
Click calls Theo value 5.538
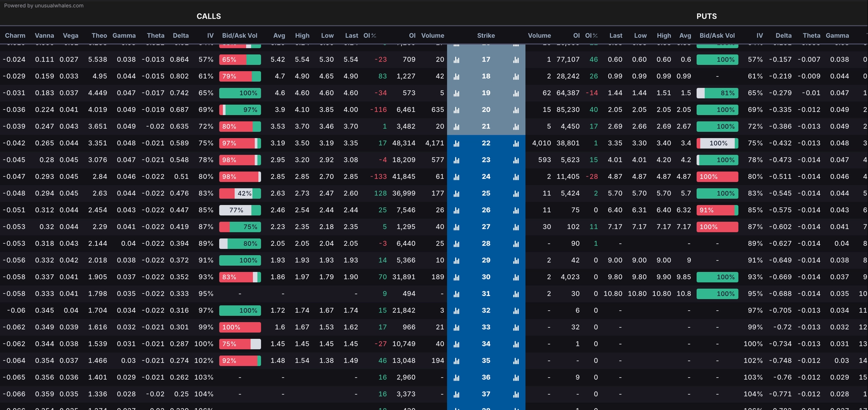[x=97, y=59]
